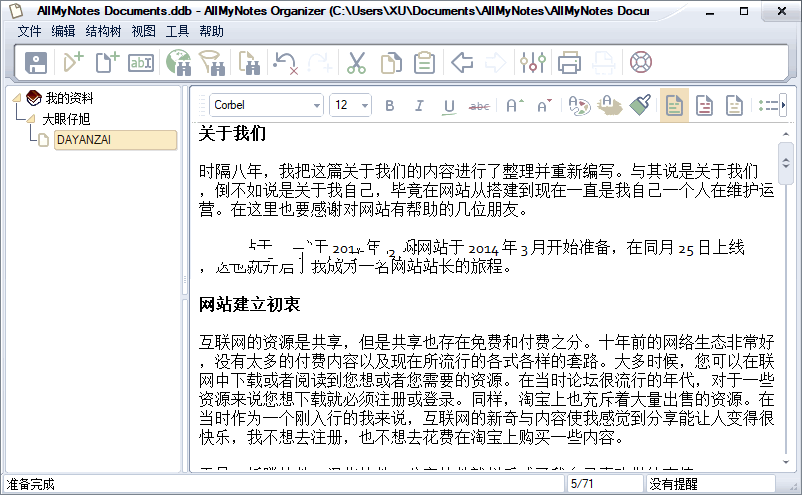Screen dimensions: 802x495
Task: Go forward with the right arrow icon
Action: pos(495,63)
